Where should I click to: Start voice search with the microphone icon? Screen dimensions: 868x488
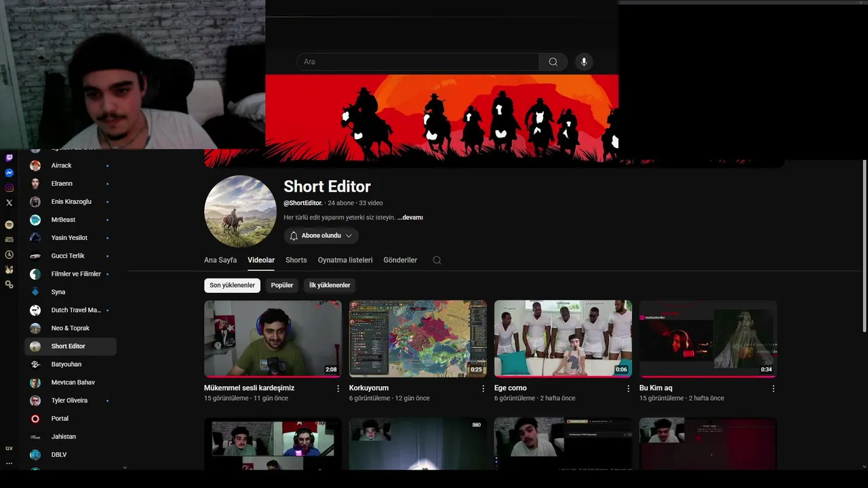pyautogui.click(x=584, y=62)
